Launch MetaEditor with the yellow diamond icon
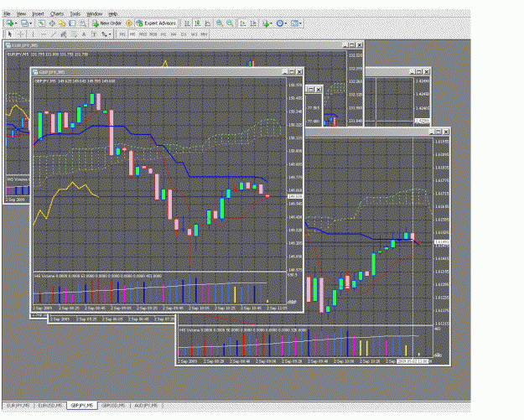Viewport: 524px width, 420px height. (128, 23)
